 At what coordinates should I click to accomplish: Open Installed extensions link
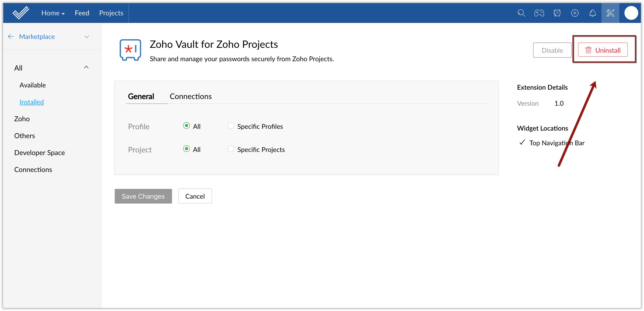pos(32,102)
